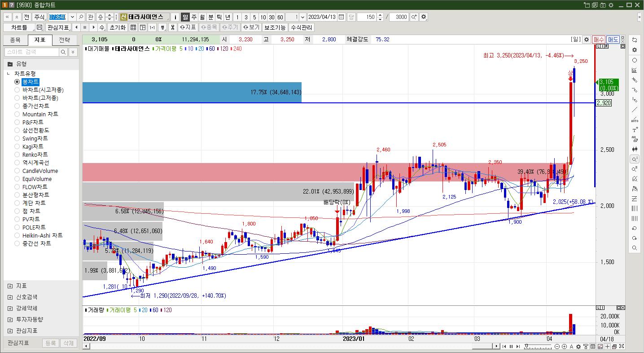Click the refresh cycle icon in right toolbar
The width and height of the screenshot is (644, 353).
pyautogui.click(x=635, y=40)
